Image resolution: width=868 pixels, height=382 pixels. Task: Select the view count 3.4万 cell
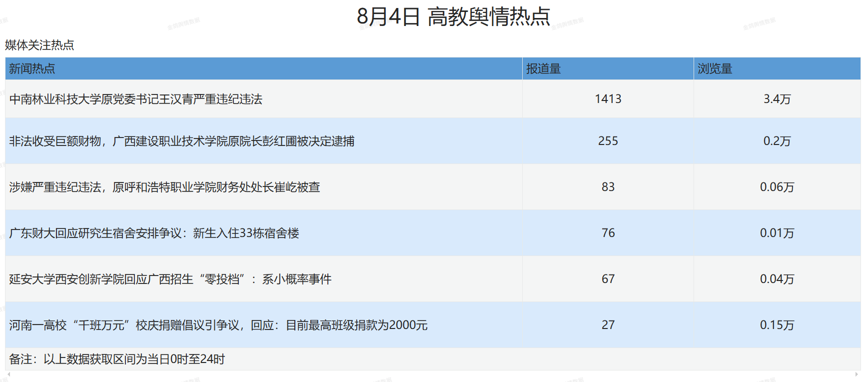click(x=777, y=99)
